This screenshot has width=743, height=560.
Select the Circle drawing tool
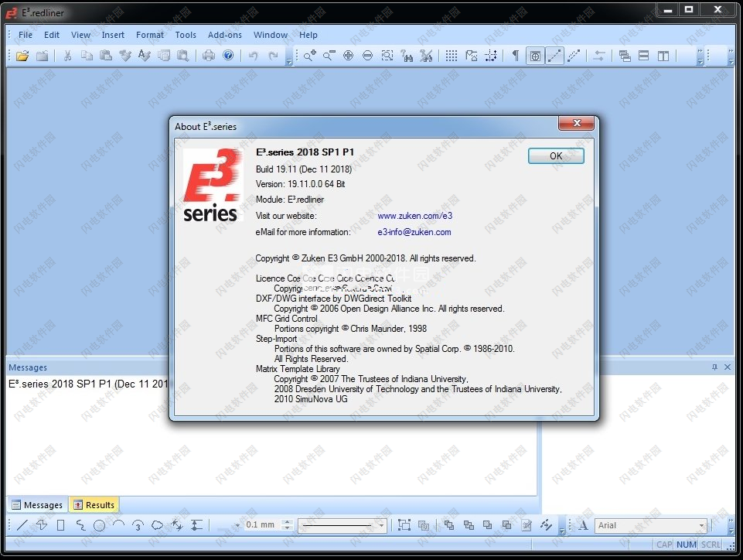[x=99, y=525]
